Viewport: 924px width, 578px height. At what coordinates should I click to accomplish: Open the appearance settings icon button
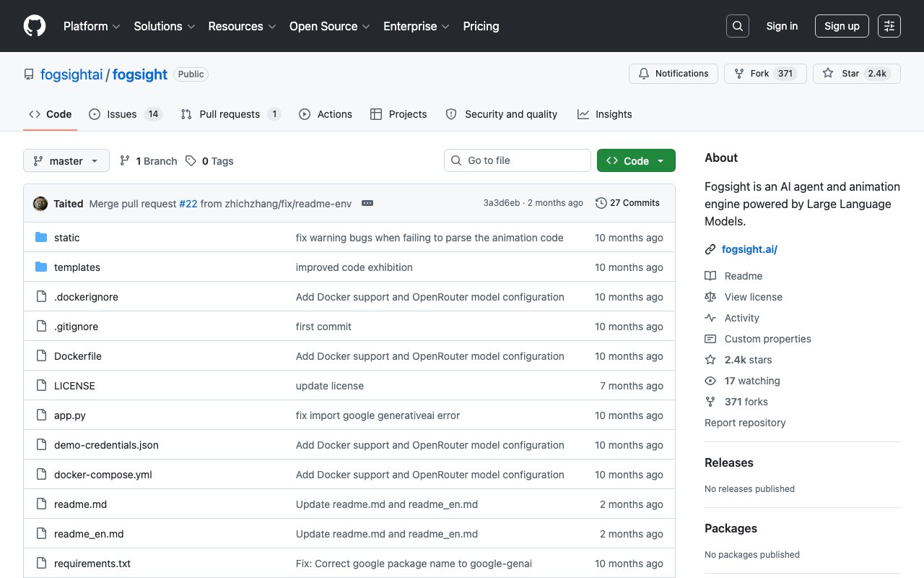click(x=889, y=26)
